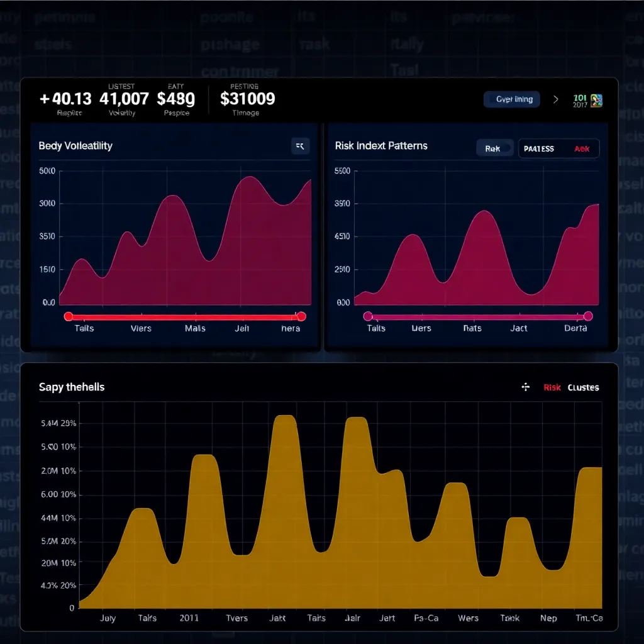
Task: Open the PAATESS Ack selector
Action: (x=558, y=149)
